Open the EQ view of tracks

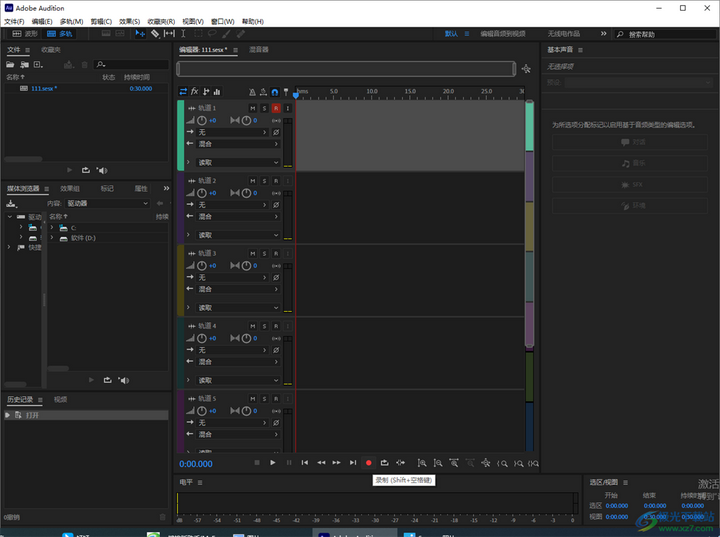click(x=217, y=91)
